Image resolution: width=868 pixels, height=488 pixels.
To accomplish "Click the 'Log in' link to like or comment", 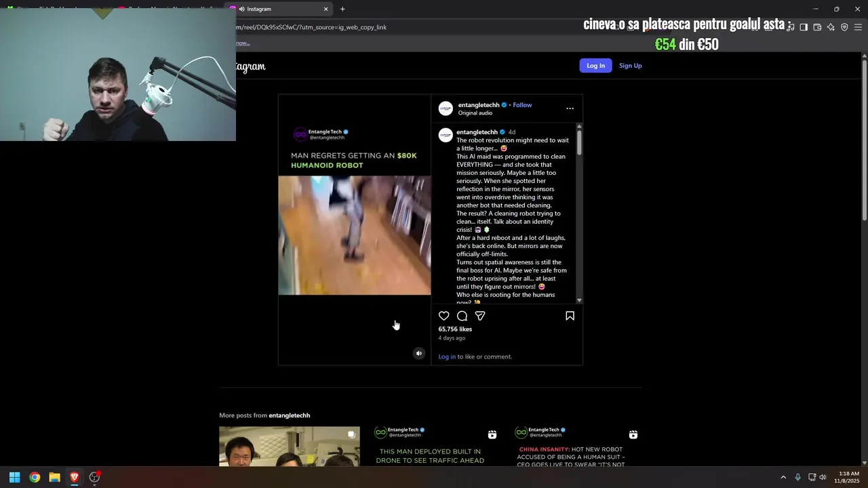I will coord(447,357).
